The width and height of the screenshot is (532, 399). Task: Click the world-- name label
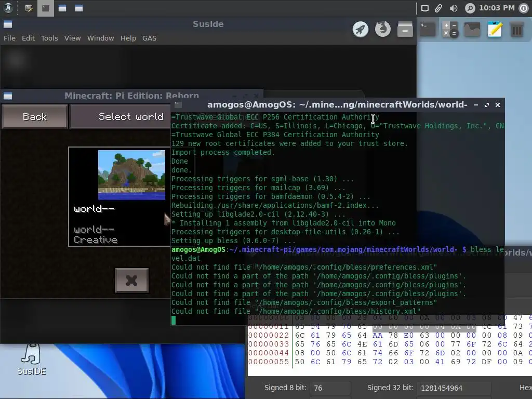pos(94,208)
